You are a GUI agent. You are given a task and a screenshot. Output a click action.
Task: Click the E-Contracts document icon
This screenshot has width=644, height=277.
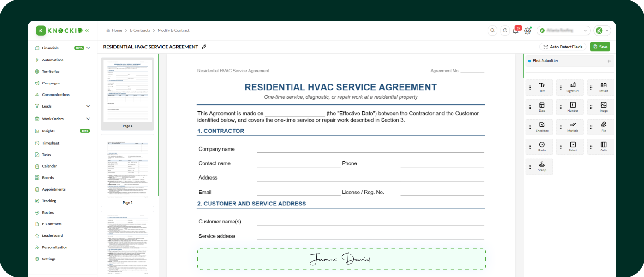pyautogui.click(x=37, y=224)
